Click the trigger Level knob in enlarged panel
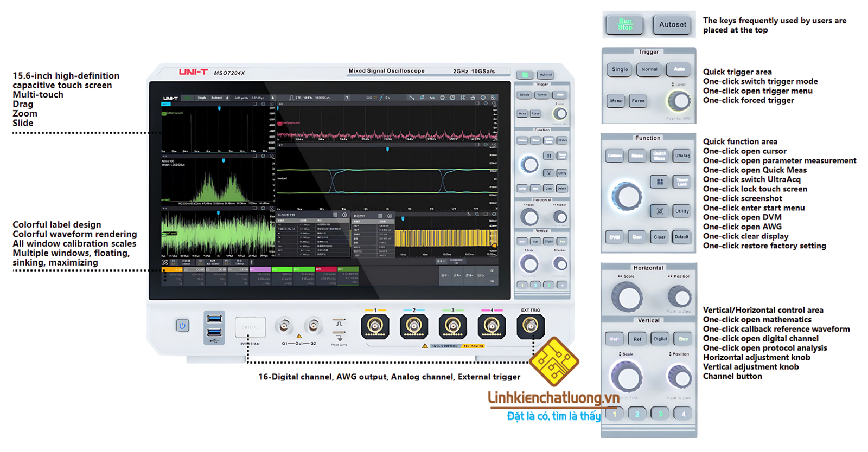The height and width of the screenshot is (452, 868). [x=679, y=101]
